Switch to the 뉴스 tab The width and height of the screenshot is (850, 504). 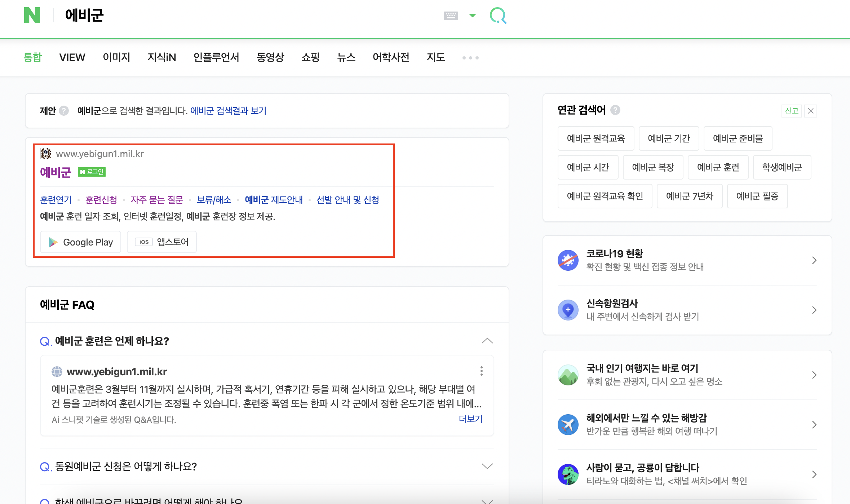tap(346, 57)
